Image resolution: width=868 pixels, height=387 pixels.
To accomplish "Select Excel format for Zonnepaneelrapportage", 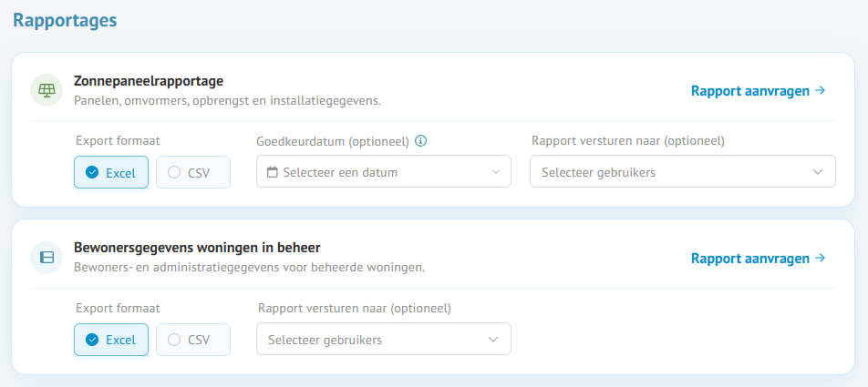I will point(111,172).
